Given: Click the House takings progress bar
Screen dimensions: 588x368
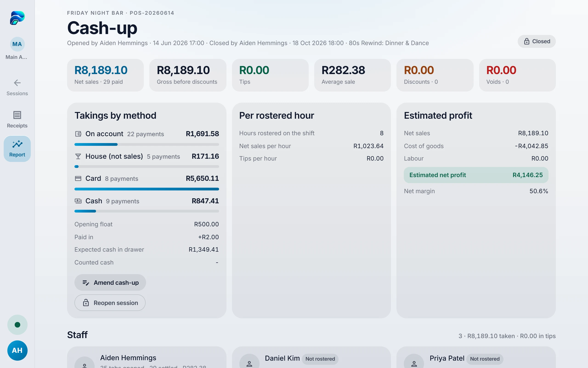Looking at the screenshot, I should pos(147,167).
